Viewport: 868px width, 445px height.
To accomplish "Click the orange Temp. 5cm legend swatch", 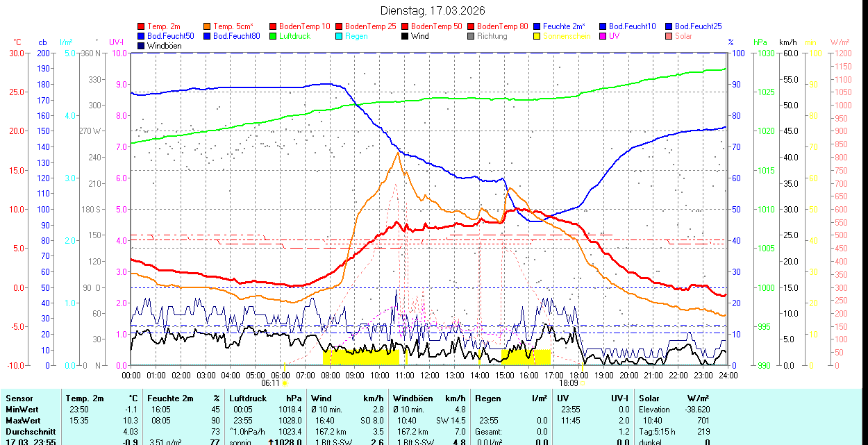I will point(208,26).
